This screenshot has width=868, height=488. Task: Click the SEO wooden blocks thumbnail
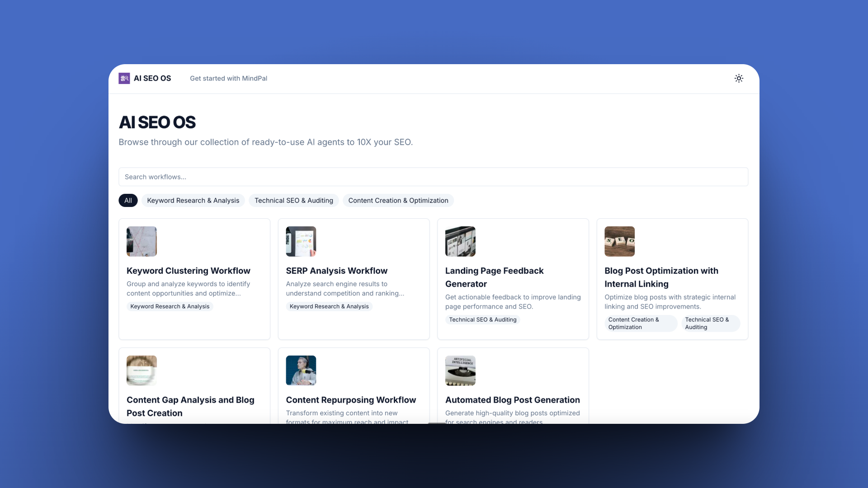619,241
